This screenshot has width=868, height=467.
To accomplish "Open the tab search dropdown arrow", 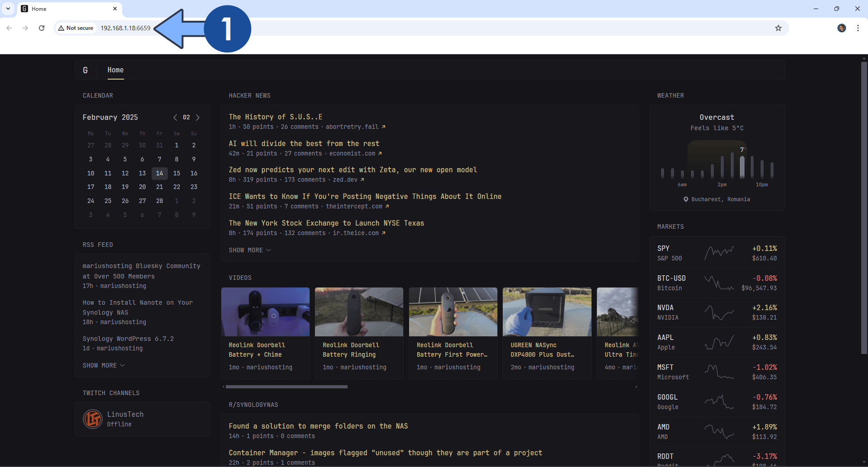I will click(8, 9).
